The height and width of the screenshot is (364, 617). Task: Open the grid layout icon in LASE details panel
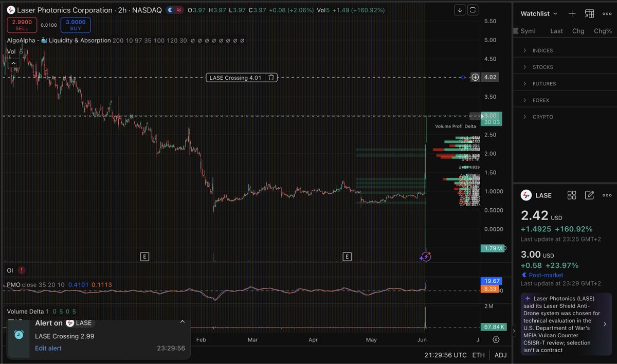coord(572,195)
